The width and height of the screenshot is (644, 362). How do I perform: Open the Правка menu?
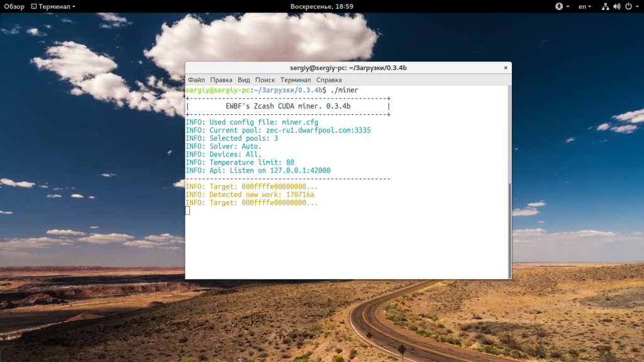coord(221,80)
